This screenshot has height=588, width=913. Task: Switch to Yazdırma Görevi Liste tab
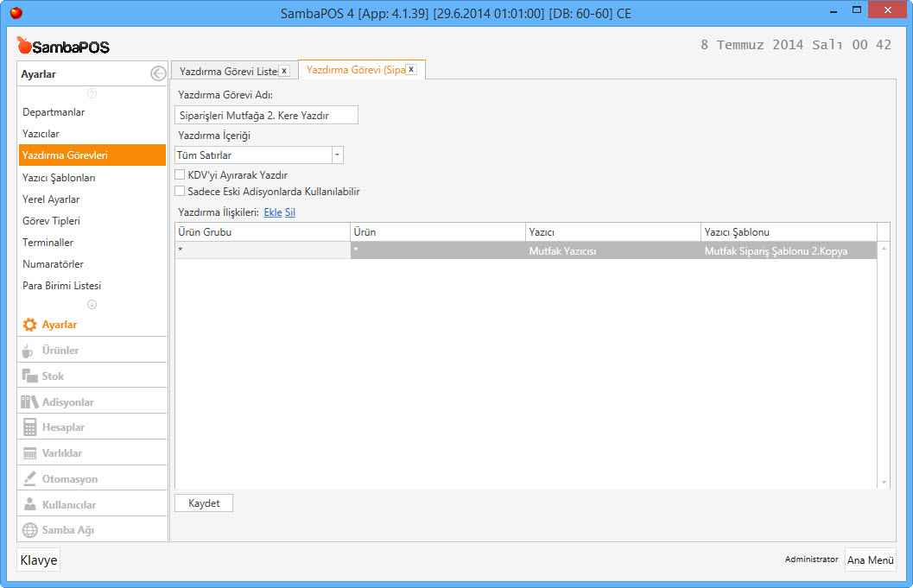pos(227,71)
